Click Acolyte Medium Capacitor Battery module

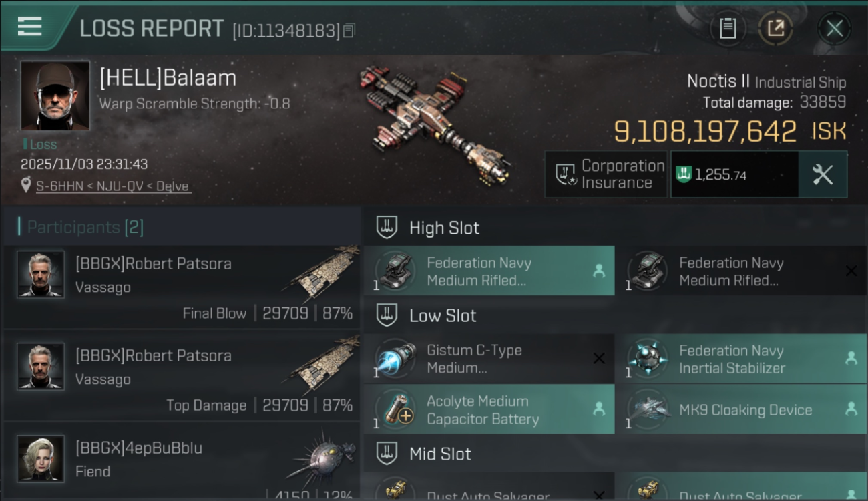pyautogui.click(x=489, y=409)
